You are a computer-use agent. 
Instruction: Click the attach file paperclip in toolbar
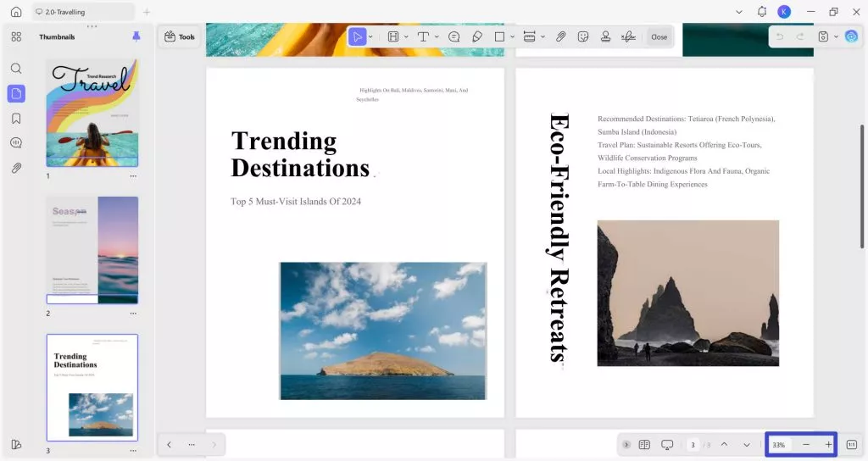560,36
